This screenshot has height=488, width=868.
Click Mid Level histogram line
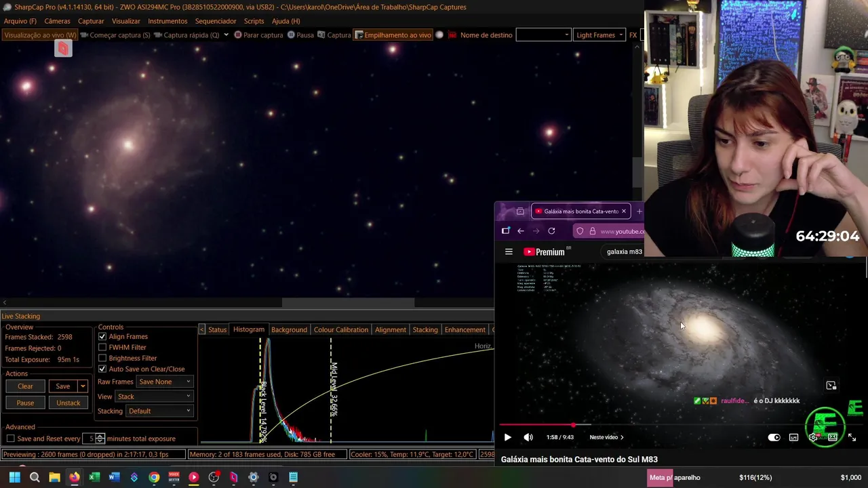pyautogui.click(x=331, y=390)
